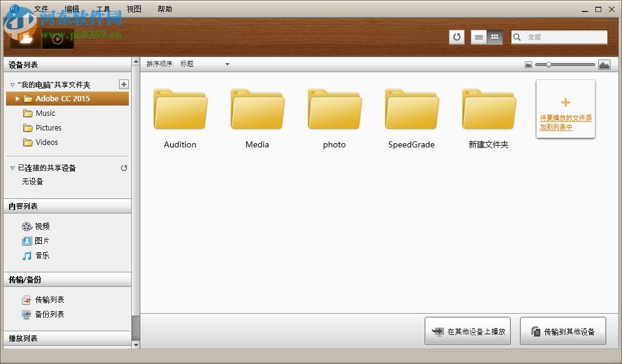The image size is (622, 364).
Task: Adjust the thumbnail size slider
Action: coord(549,64)
